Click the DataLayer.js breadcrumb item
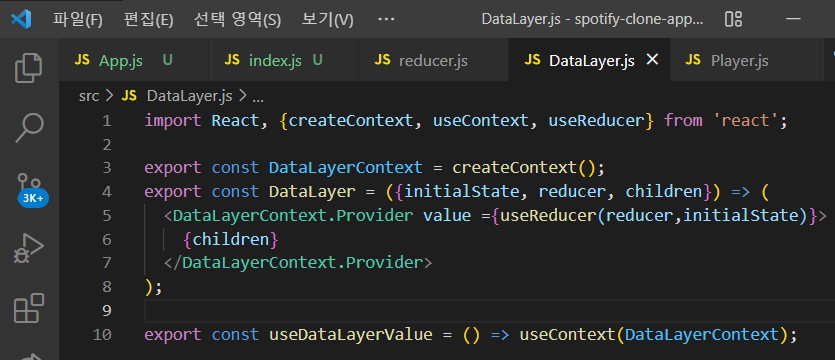Viewport: 835px width, 360px height. pyautogui.click(x=189, y=96)
